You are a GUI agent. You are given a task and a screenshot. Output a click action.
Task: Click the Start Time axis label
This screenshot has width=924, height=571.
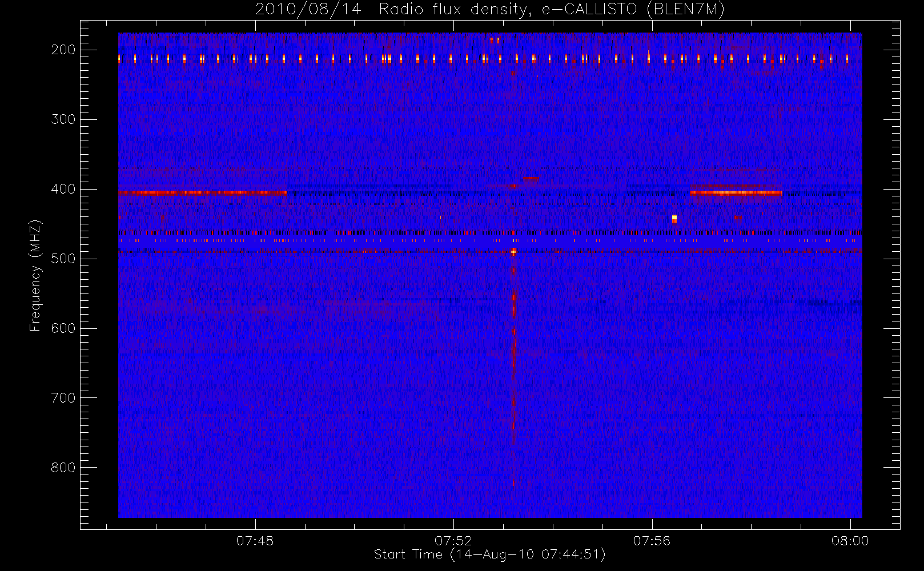click(x=489, y=554)
